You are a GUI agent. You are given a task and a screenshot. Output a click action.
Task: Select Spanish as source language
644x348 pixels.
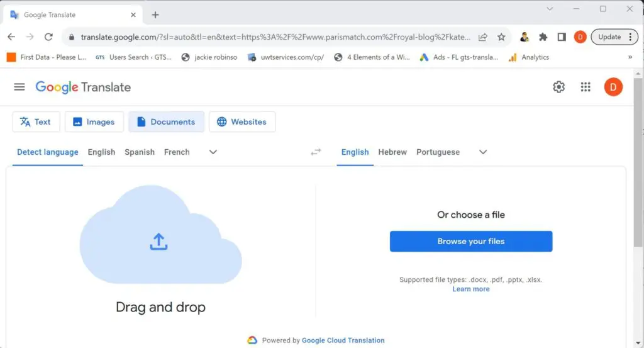point(140,152)
